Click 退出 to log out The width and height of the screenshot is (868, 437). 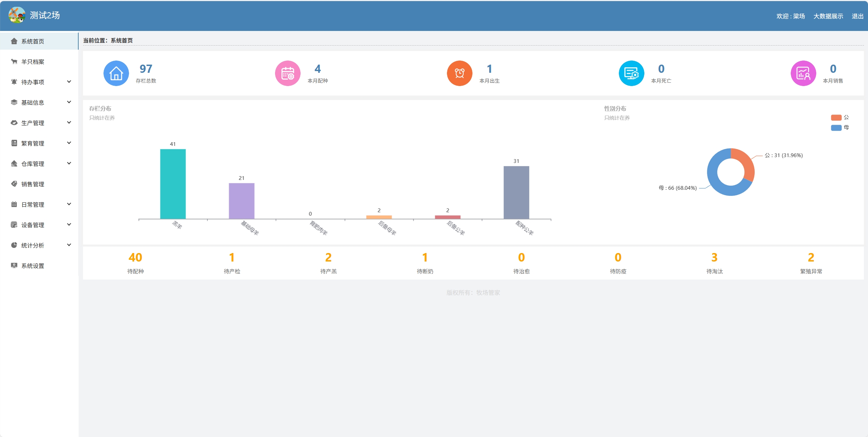pos(857,16)
